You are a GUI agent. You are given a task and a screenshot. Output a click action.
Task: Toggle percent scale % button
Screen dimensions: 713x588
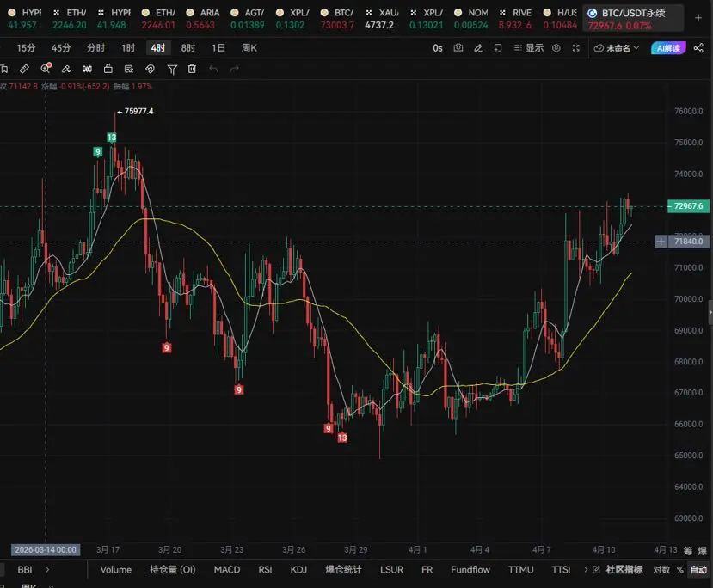[x=680, y=569]
